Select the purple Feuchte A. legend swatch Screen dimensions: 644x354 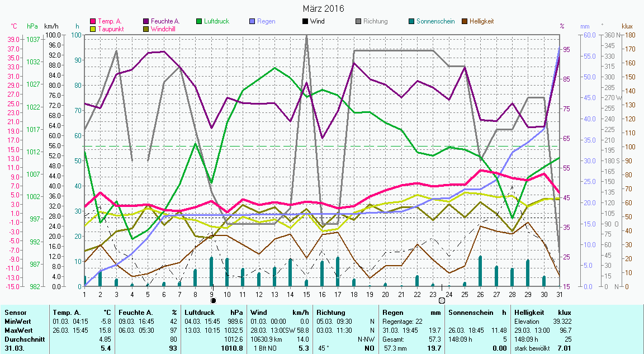[146, 21]
